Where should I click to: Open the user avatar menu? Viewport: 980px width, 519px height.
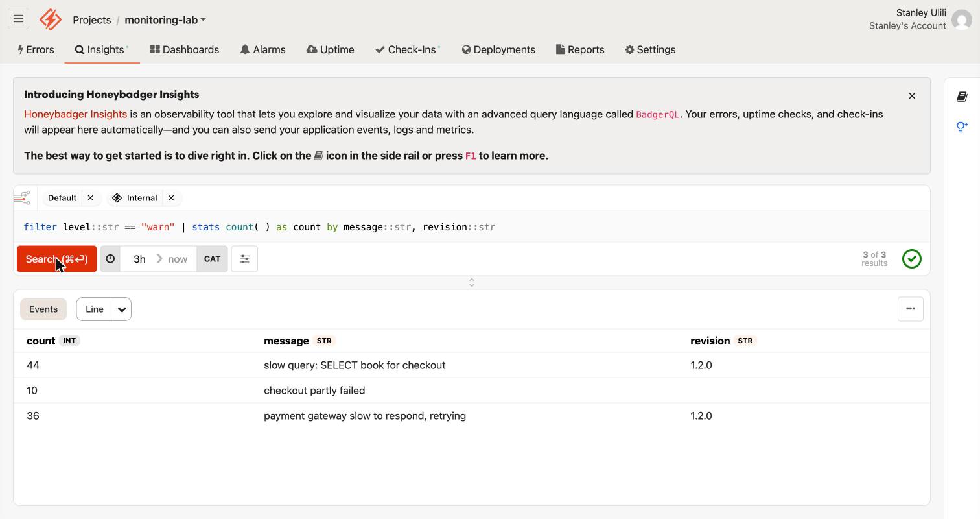962,20
